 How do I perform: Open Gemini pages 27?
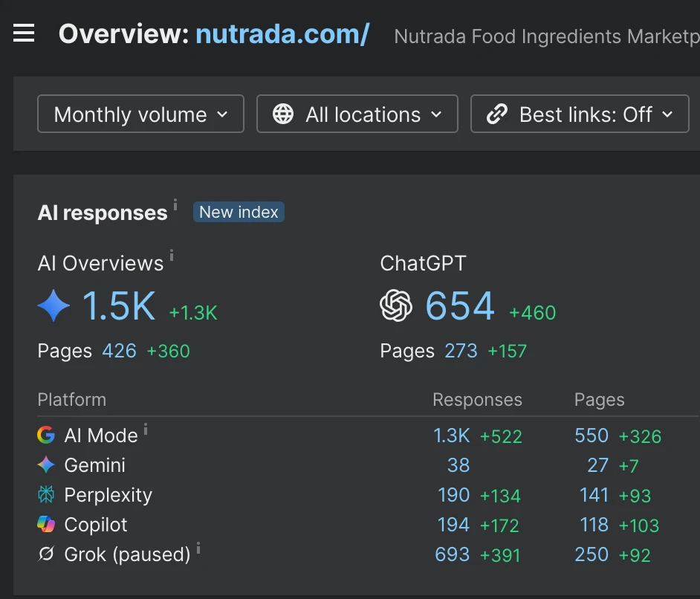[597, 465]
